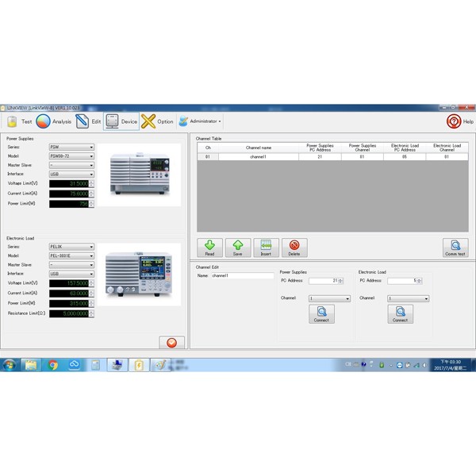The image size is (476, 476).
Task: Click the PEL electronic load product image
Action: 140,274
